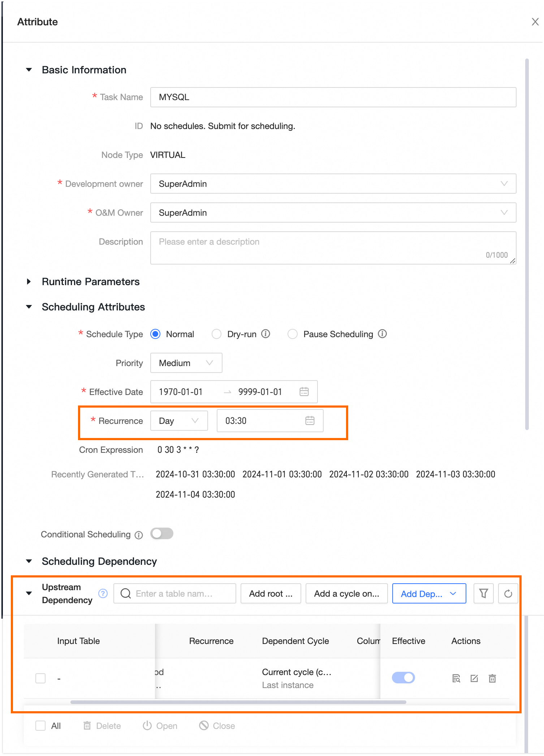Show the Dry-run info tooltip icon
The height and width of the screenshot is (756, 544).
[x=266, y=334]
